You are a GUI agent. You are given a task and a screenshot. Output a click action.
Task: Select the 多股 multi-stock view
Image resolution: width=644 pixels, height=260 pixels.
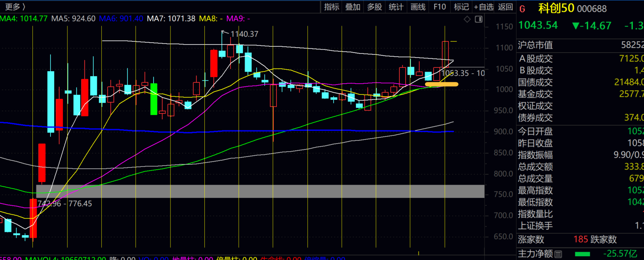pos(375,7)
